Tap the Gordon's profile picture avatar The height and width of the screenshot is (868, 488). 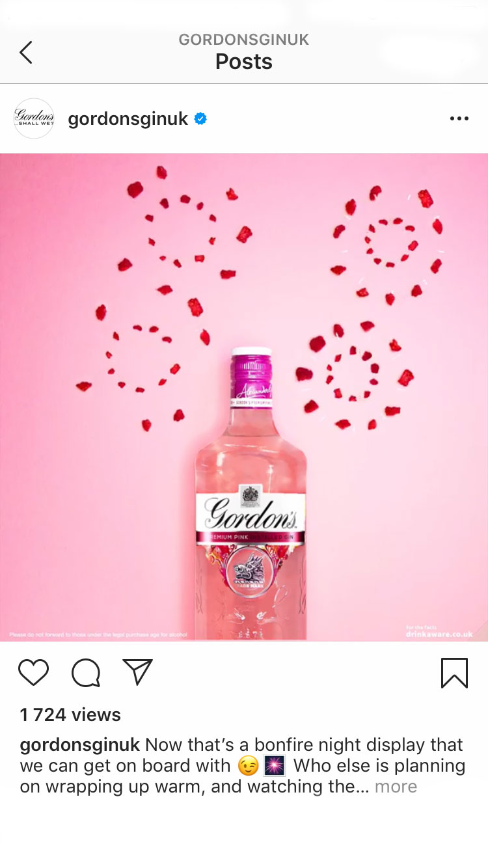[x=34, y=118]
